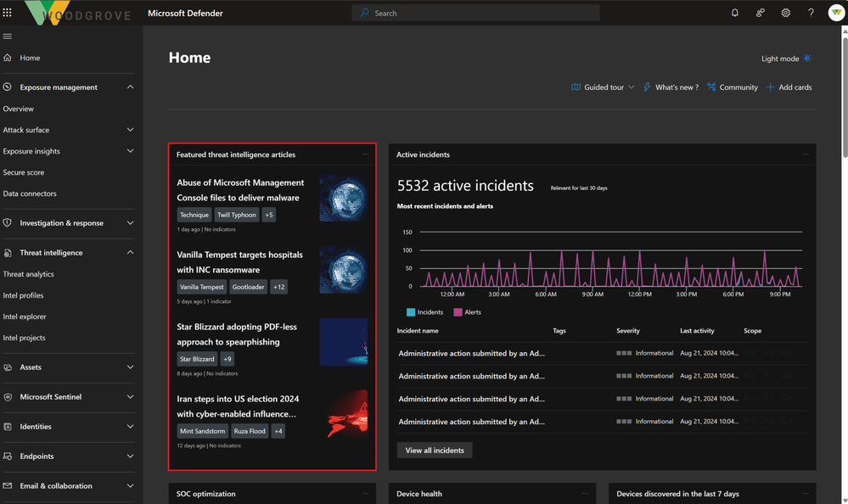The height and width of the screenshot is (504, 848).
Task: Open Active incidents card options ellipsis
Action: (x=806, y=154)
